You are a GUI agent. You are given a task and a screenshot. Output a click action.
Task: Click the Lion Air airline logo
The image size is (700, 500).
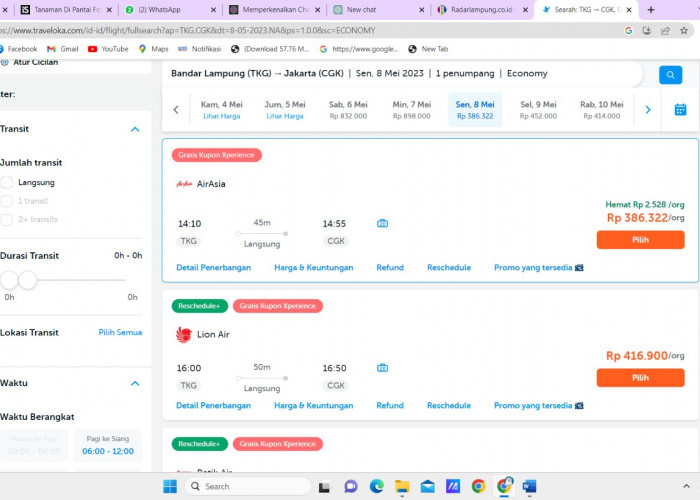(x=183, y=334)
